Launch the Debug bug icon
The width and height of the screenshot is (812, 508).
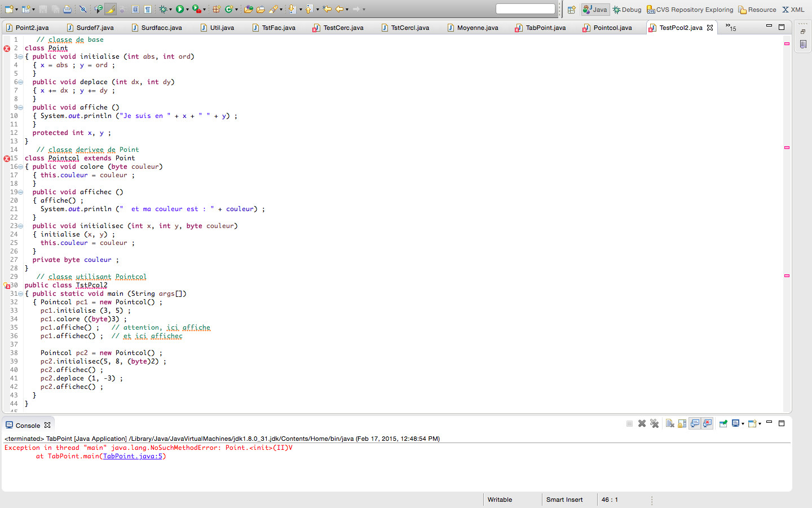[163, 9]
